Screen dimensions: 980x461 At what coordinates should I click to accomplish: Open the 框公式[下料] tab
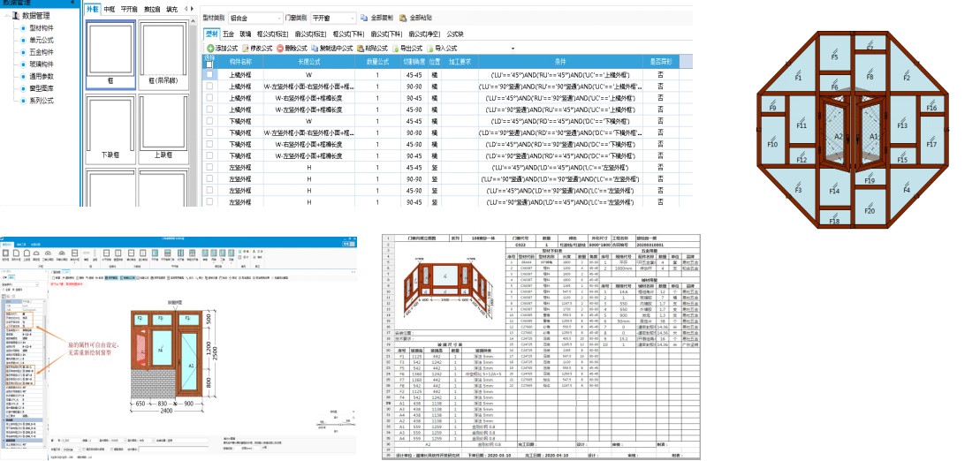[349, 34]
